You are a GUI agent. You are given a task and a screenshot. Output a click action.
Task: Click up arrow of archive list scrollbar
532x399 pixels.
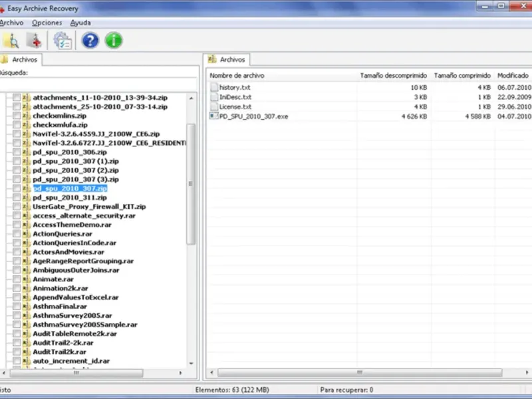[192, 98]
